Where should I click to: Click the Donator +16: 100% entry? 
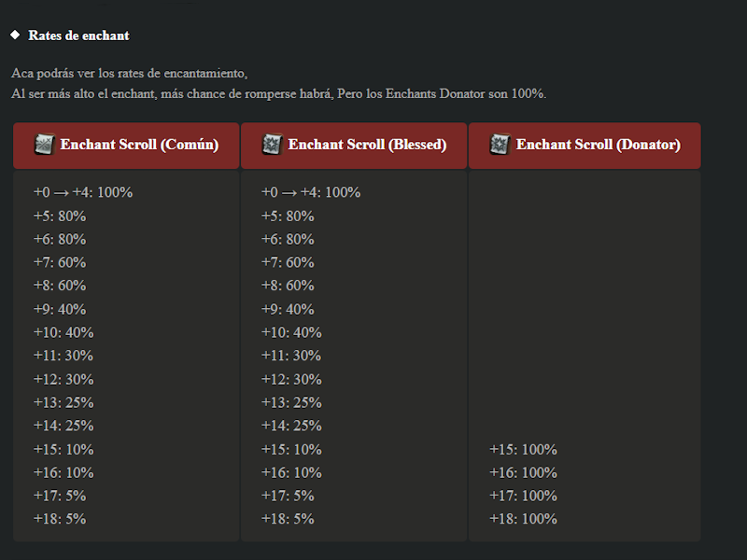pos(523,473)
